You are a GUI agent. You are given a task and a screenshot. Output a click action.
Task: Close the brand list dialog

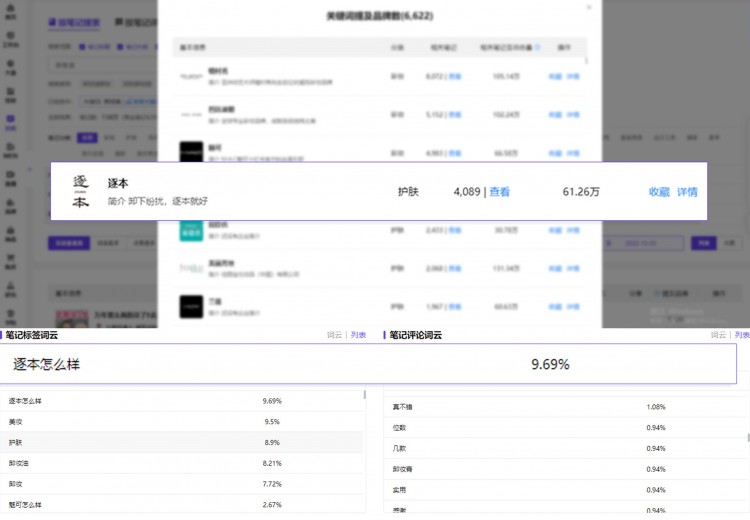(588, 7)
